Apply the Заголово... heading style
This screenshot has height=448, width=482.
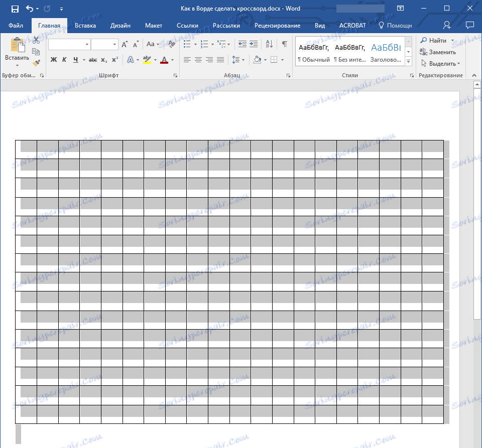pyautogui.click(x=386, y=53)
